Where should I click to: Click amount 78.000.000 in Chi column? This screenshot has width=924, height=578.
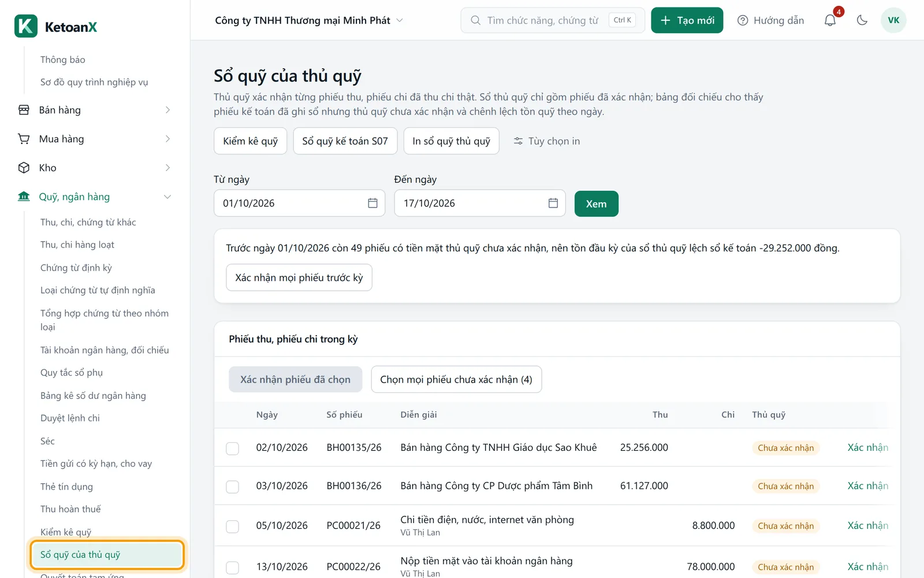click(x=710, y=566)
